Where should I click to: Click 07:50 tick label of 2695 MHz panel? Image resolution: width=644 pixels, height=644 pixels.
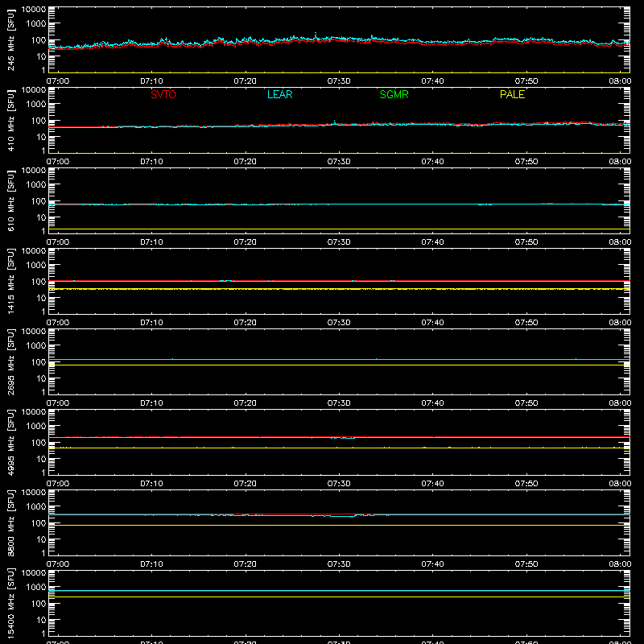click(526, 403)
